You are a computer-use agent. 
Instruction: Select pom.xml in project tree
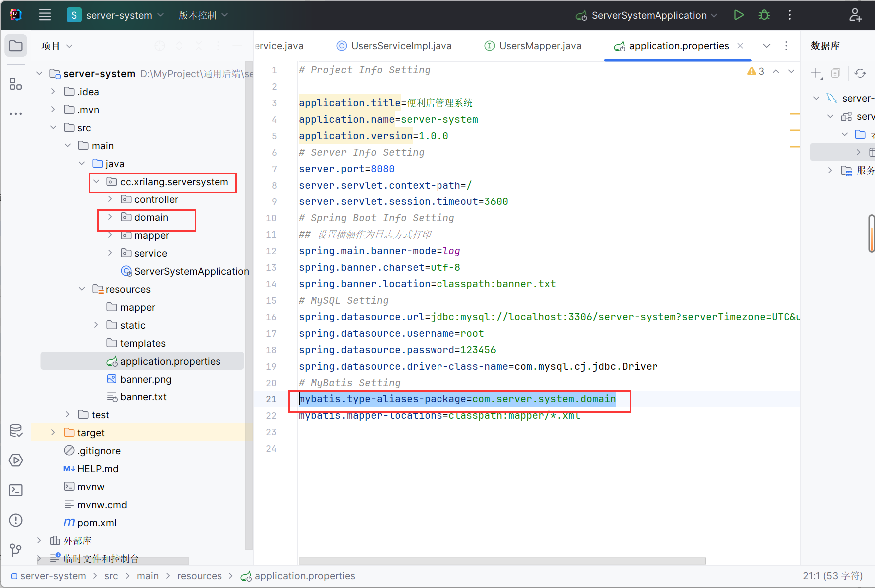tap(90, 523)
